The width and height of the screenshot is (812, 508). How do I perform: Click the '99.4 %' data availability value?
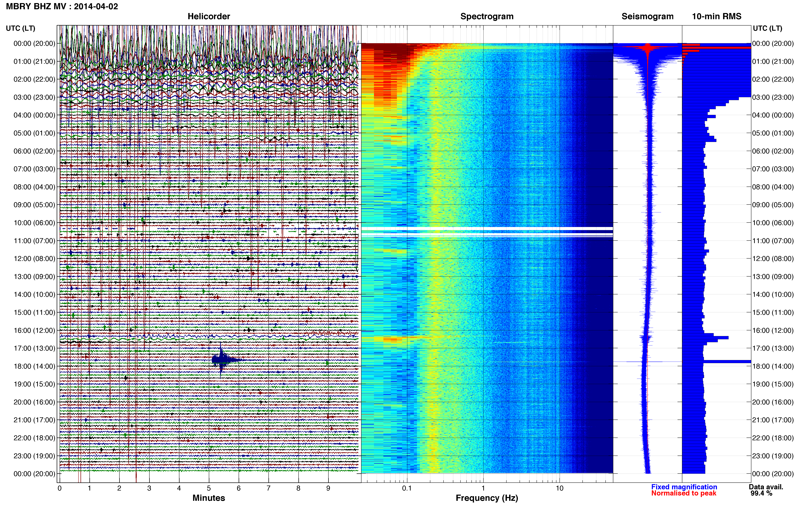pyautogui.click(x=761, y=493)
